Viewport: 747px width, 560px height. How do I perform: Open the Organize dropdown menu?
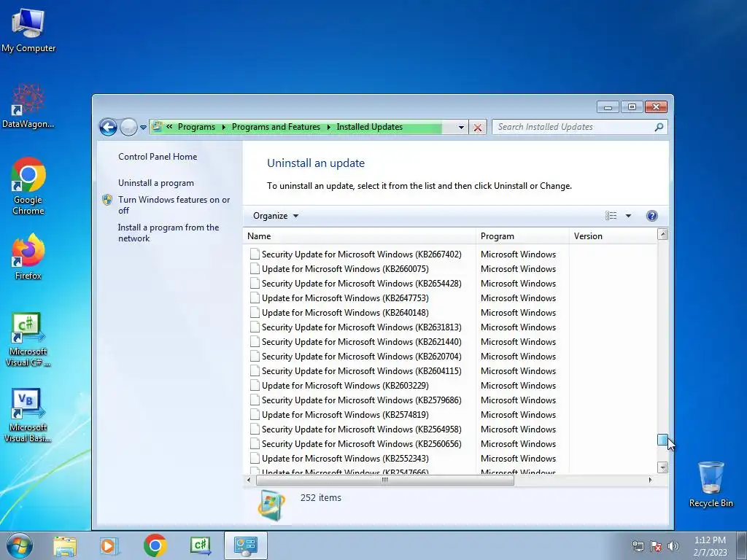275,216
